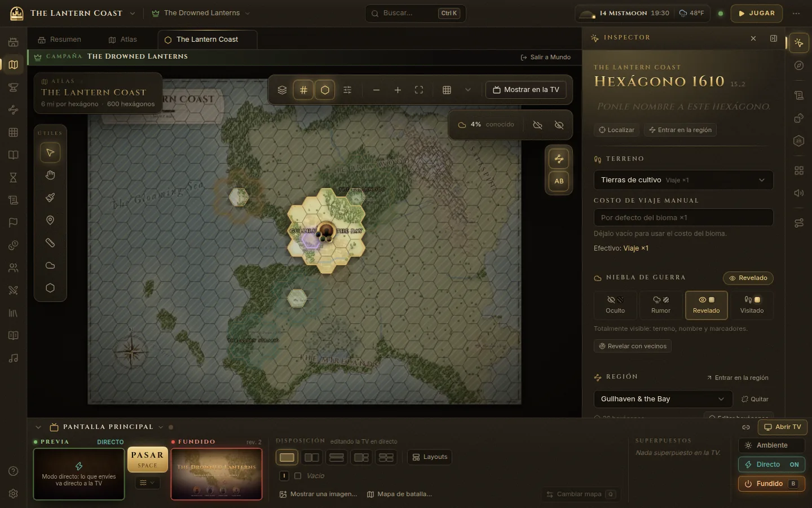Select the map pin marker tool
Viewport: 812px width, 508px height.
tap(50, 220)
